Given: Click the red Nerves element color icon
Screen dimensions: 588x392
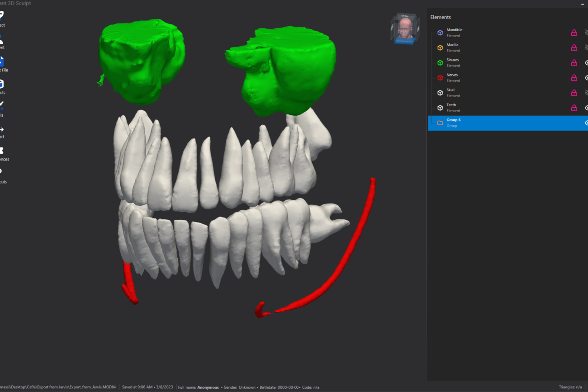Looking at the screenshot, I should 440,78.
